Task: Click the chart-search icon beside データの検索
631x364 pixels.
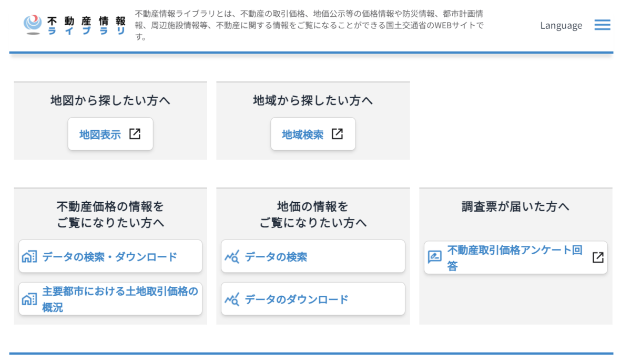Action: (x=232, y=256)
